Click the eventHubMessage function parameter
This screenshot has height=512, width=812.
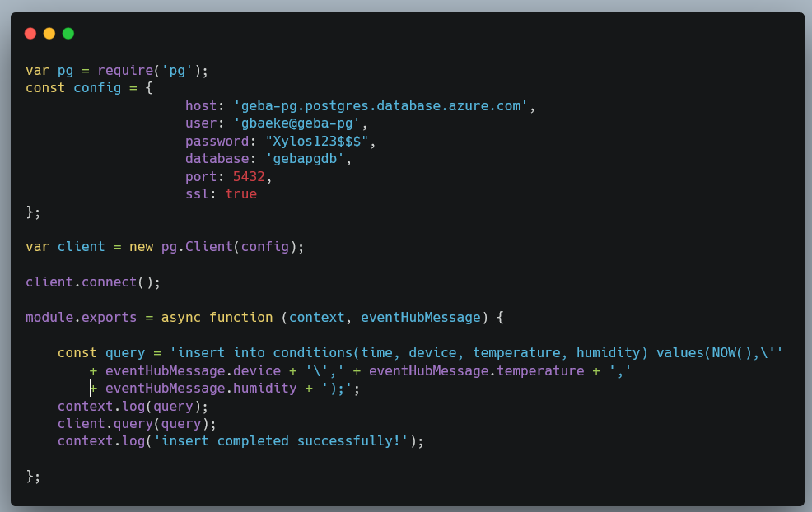pos(421,318)
